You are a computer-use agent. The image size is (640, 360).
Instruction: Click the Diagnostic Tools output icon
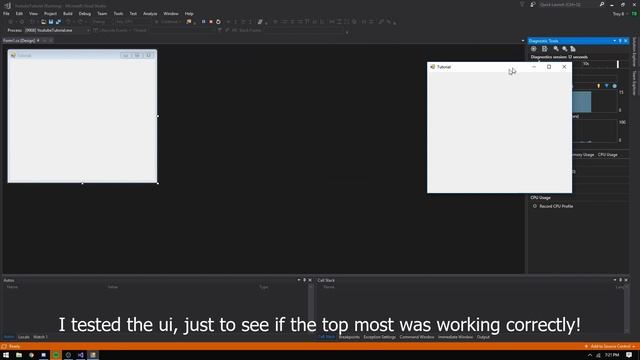(x=544, y=49)
